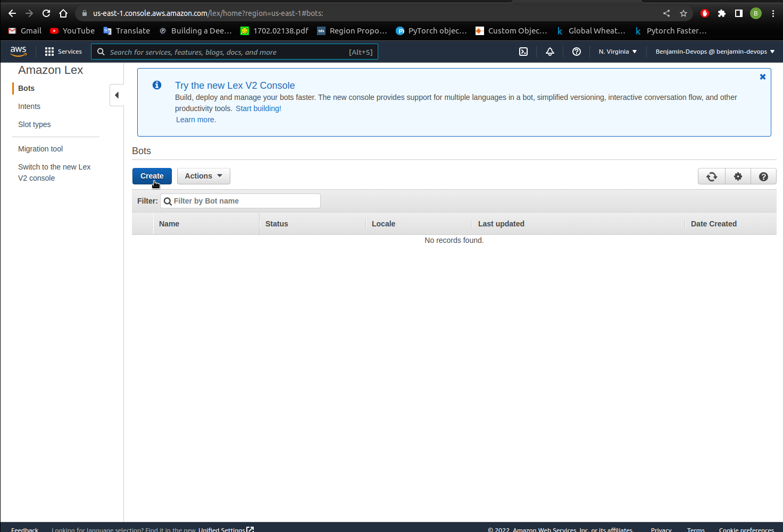This screenshot has width=783, height=532.
Task: Go to browser home page
Action: (63, 13)
